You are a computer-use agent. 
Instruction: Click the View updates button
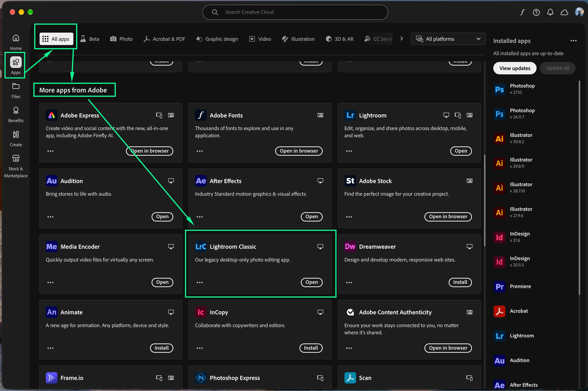click(514, 68)
